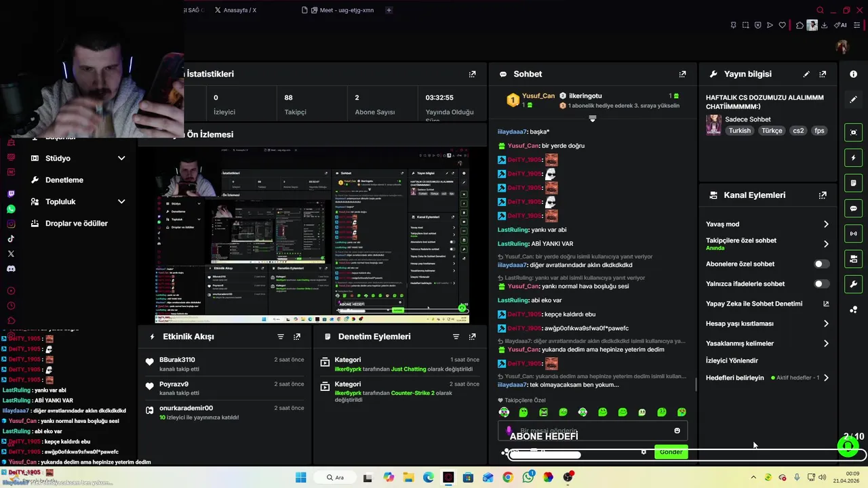Click the chat message input field
Viewport: 868px width, 488px height.
tap(592, 430)
